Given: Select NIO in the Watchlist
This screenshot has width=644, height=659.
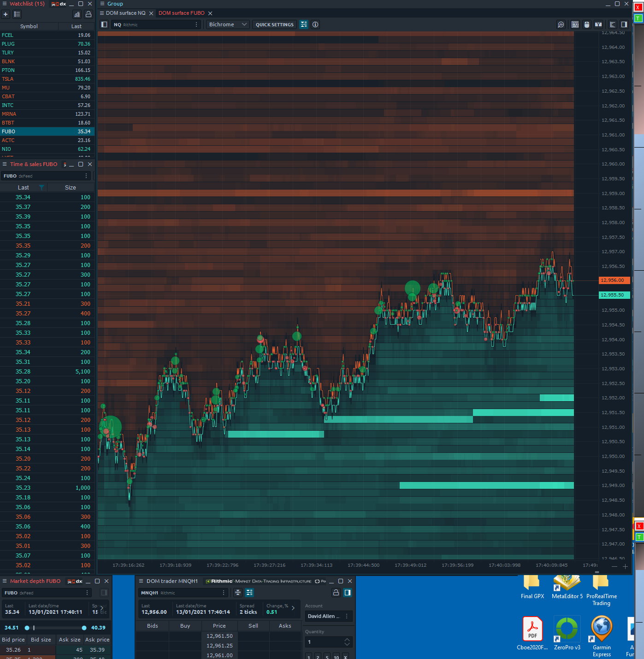Looking at the screenshot, I should (47, 149).
